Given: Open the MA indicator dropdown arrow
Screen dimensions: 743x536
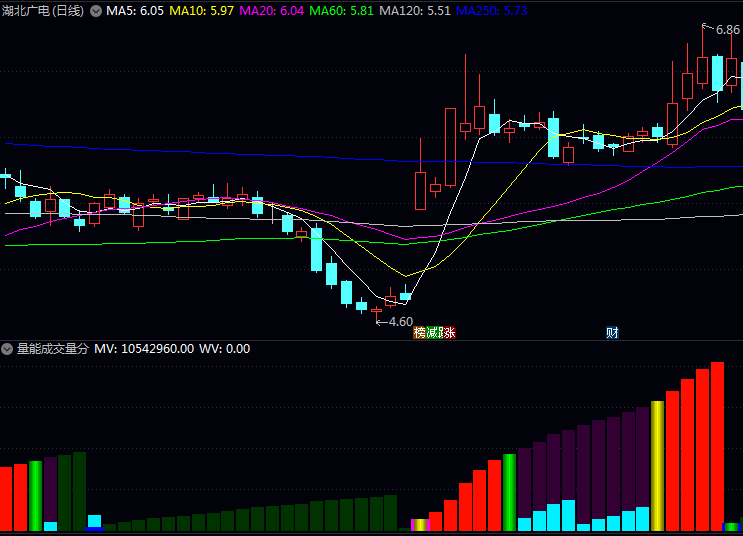Looking at the screenshot, I should click(96, 10).
